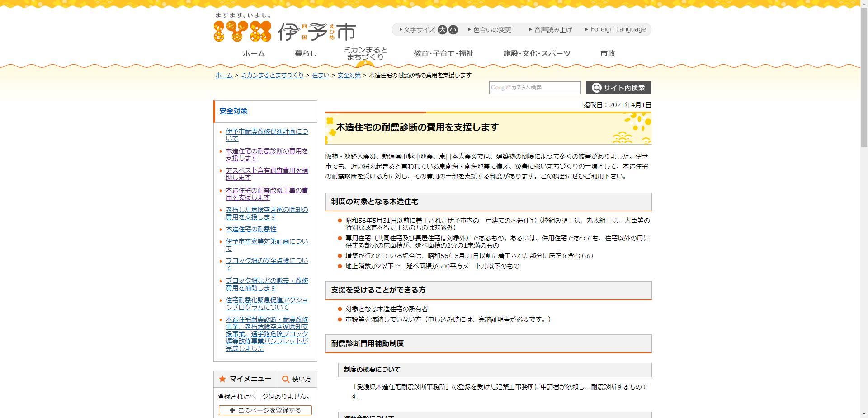Viewport: 868px width, 418px height.
Task: Select the ホーム menu item
Action: point(254,53)
